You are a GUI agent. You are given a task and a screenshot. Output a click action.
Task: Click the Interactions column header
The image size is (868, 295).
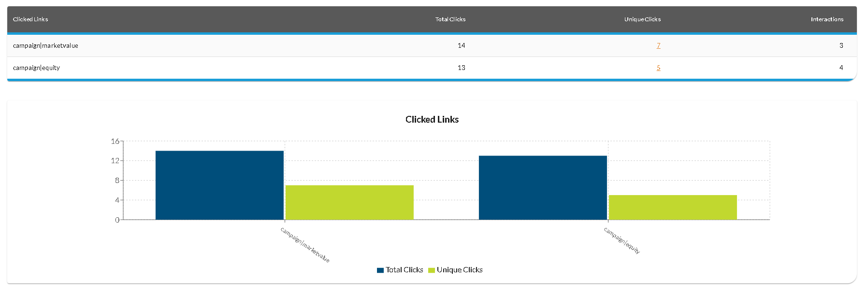[826, 19]
